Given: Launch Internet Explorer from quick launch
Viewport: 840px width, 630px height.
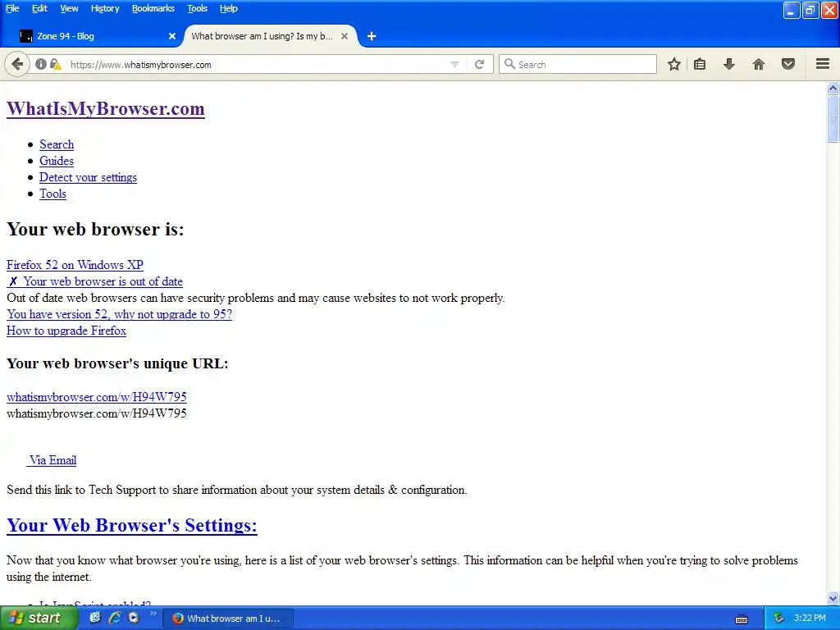Looking at the screenshot, I should tap(115, 618).
